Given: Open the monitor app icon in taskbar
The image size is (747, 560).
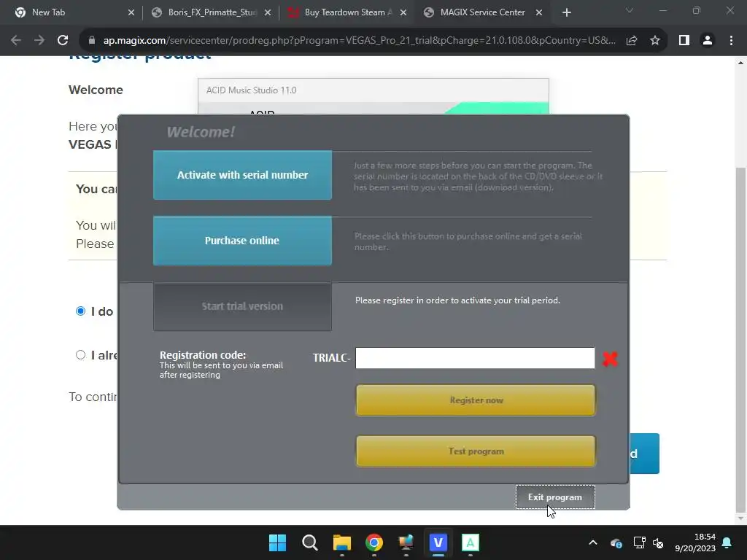Looking at the screenshot, I should coord(406,542).
